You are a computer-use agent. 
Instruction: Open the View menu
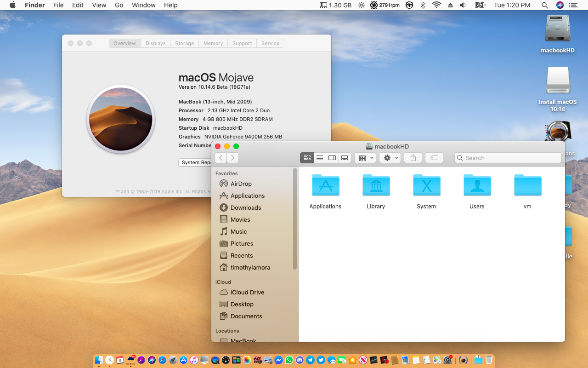pyautogui.click(x=99, y=5)
